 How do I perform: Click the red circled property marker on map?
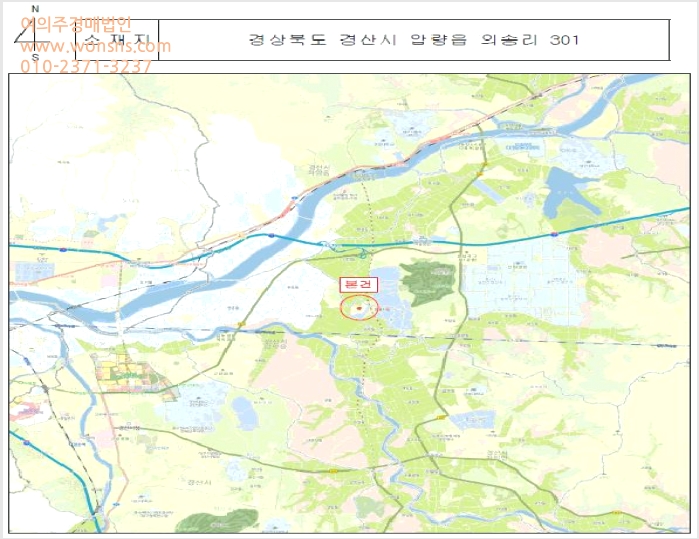click(359, 307)
